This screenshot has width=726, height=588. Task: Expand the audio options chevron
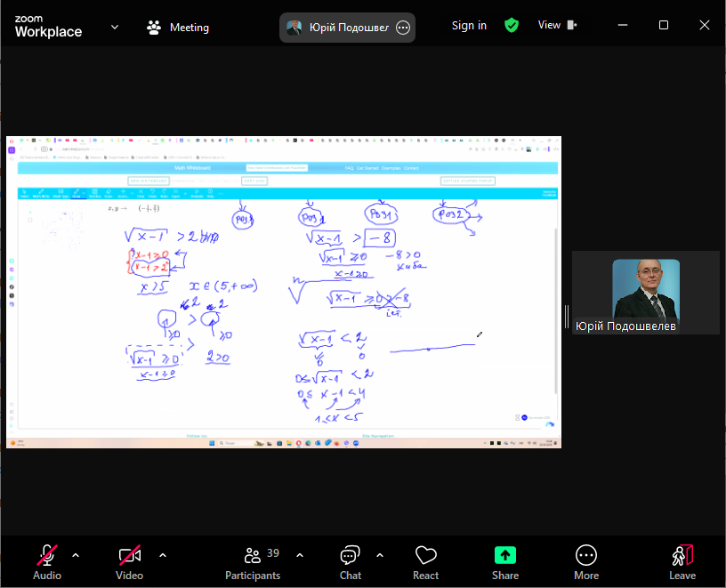pos(76,555)
